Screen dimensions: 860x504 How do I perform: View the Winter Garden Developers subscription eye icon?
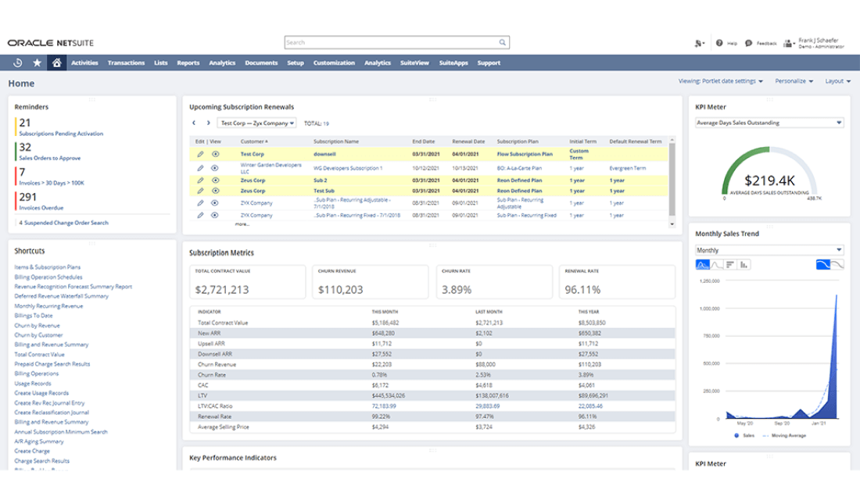click(x=215, y=168)
